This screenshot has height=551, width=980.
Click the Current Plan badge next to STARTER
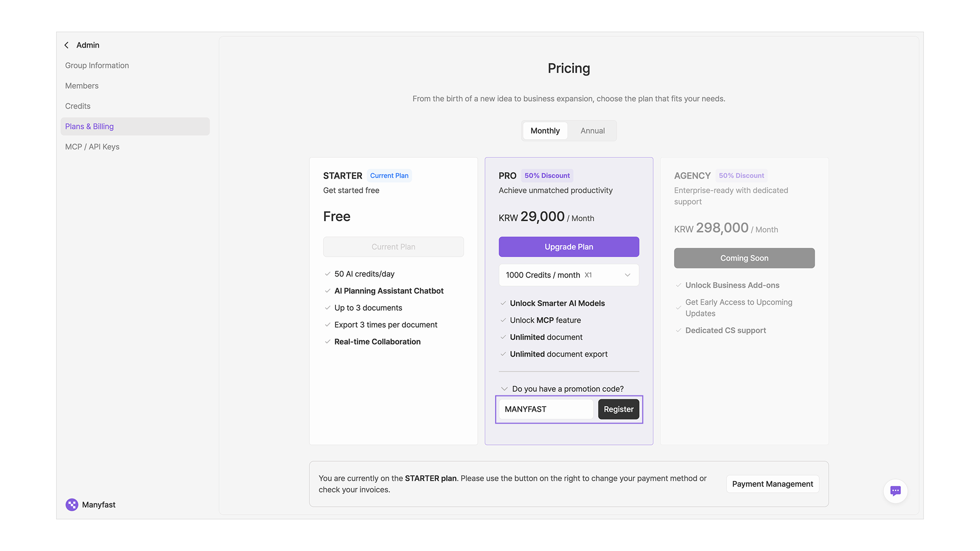coord(389,176)
